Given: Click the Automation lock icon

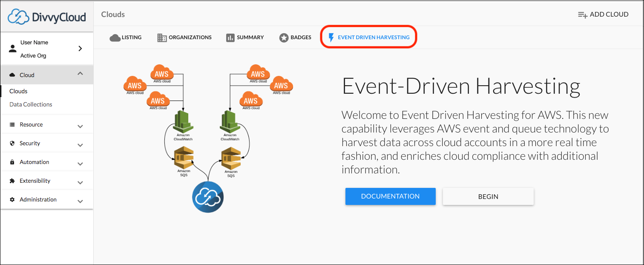Looking at the screenshot, I should coord(12,162).
